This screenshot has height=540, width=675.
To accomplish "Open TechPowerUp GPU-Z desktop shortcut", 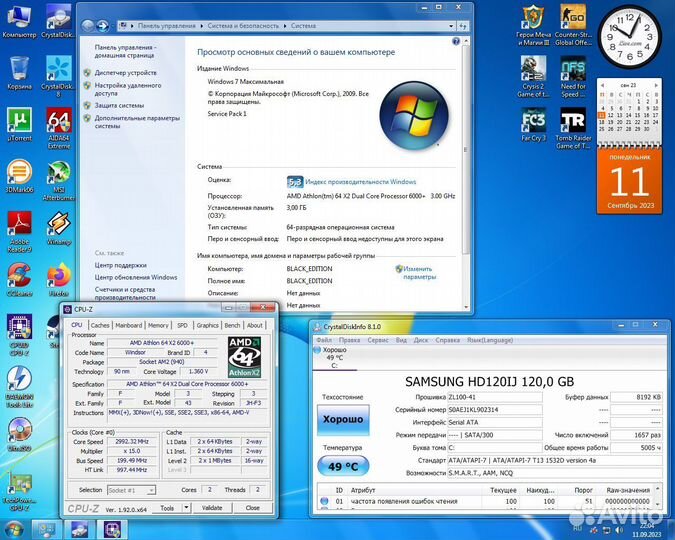I will point(19,491).
